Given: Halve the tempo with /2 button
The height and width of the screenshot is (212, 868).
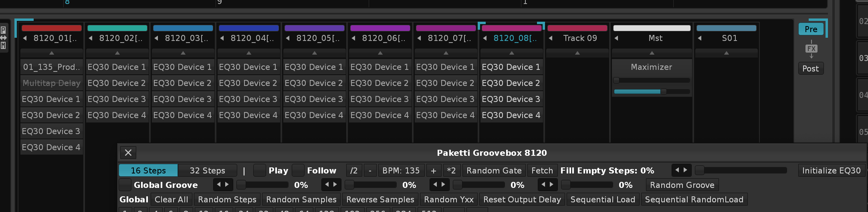Looking at the screenshot, I should pyautogui.click(x=354, y=171).
